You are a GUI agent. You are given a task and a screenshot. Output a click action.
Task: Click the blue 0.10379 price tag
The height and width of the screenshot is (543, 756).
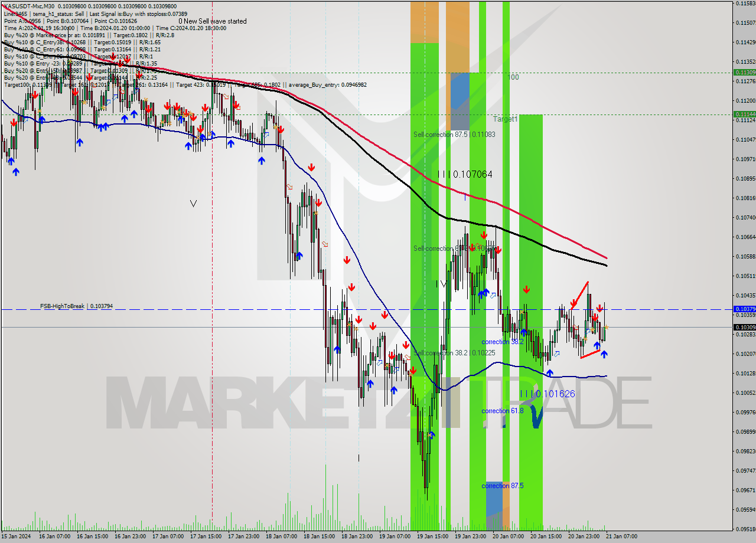[x=744, y=309]
